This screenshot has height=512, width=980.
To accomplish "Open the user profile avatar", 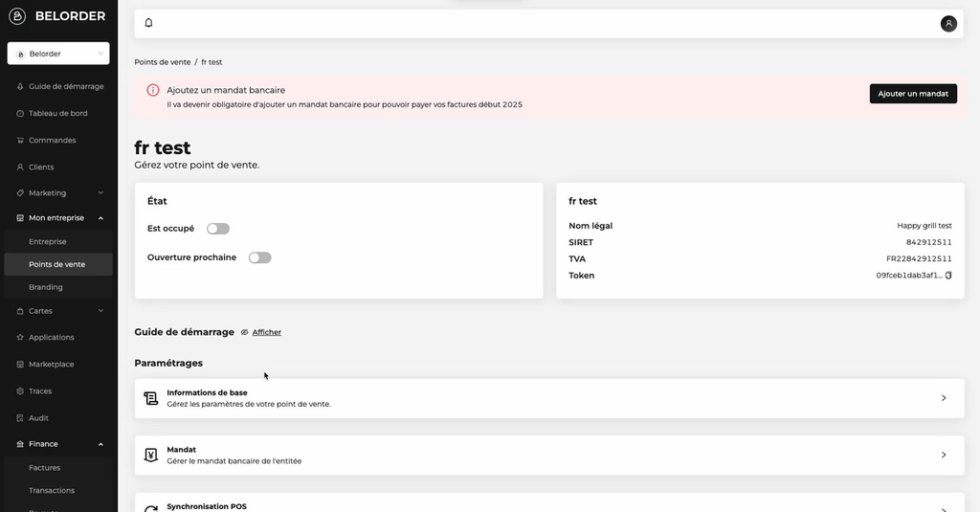I will point(948,24).
